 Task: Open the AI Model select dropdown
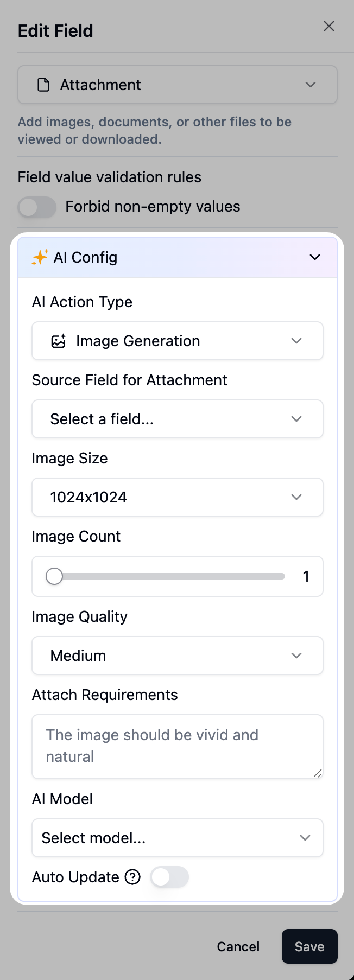(178, 838)
